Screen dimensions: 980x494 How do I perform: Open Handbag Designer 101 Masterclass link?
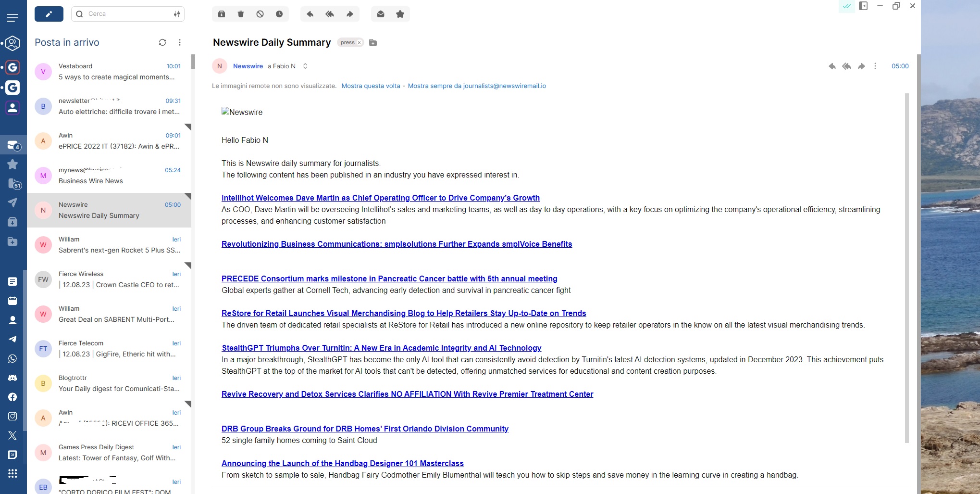(343, 464)
